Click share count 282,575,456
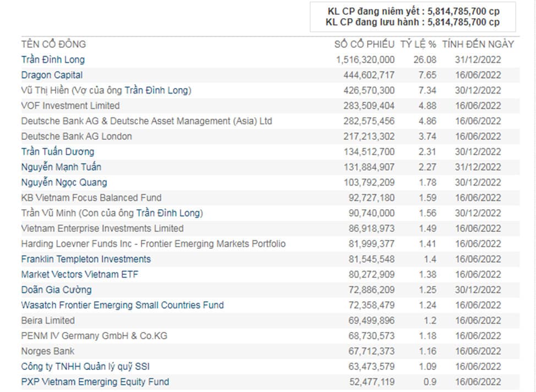The height and width of the screenshot is (392, 536). coord(369,121)
